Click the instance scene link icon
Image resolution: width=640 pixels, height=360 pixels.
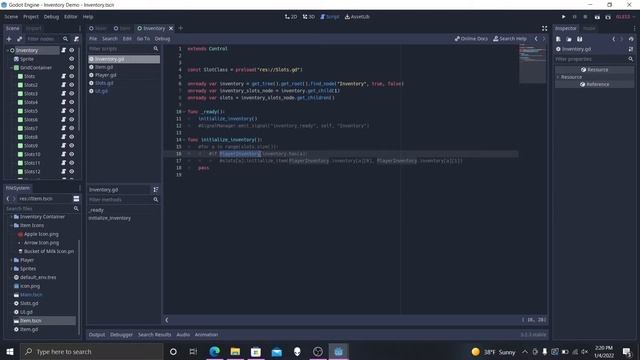pos(19,39)
